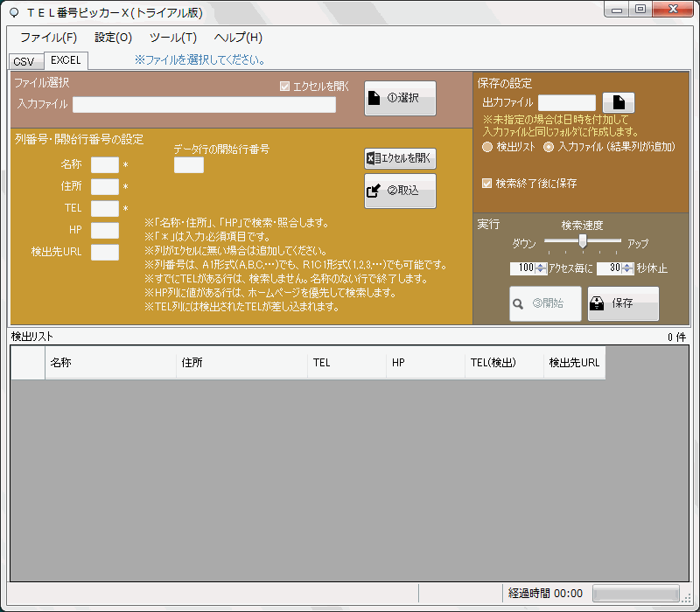Toggle 検索終了後に保存 checkbox
The height and width of the screenshot is (612, 700).
click(487, 184)
